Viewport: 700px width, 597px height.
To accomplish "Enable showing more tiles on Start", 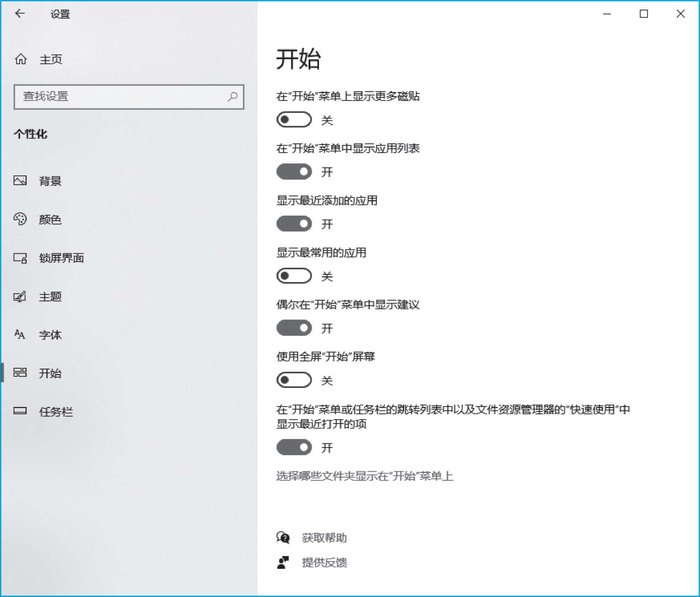I will 294,120.
